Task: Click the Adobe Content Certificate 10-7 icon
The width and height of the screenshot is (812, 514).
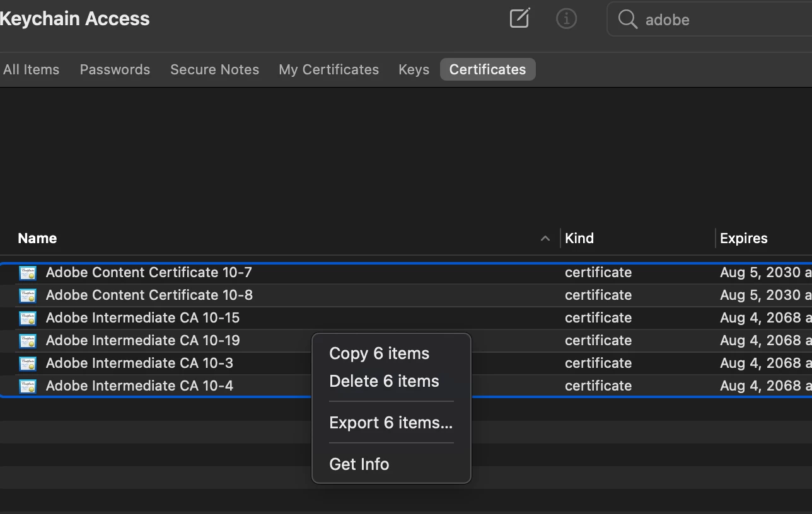Action: (28, 273)
